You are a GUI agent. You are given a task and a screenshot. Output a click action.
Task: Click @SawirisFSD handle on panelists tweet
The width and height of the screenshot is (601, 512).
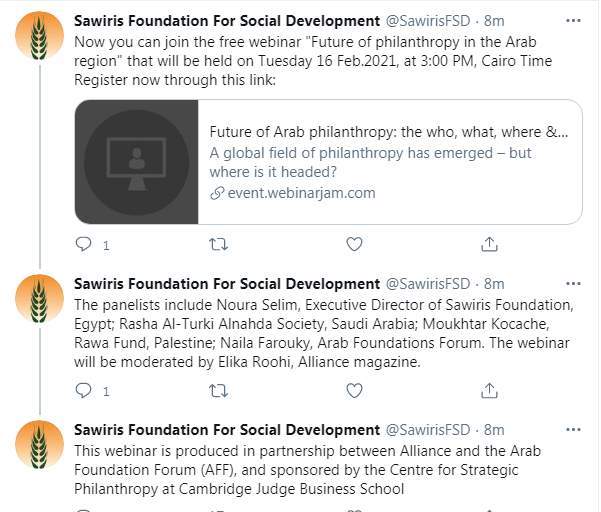427,285
